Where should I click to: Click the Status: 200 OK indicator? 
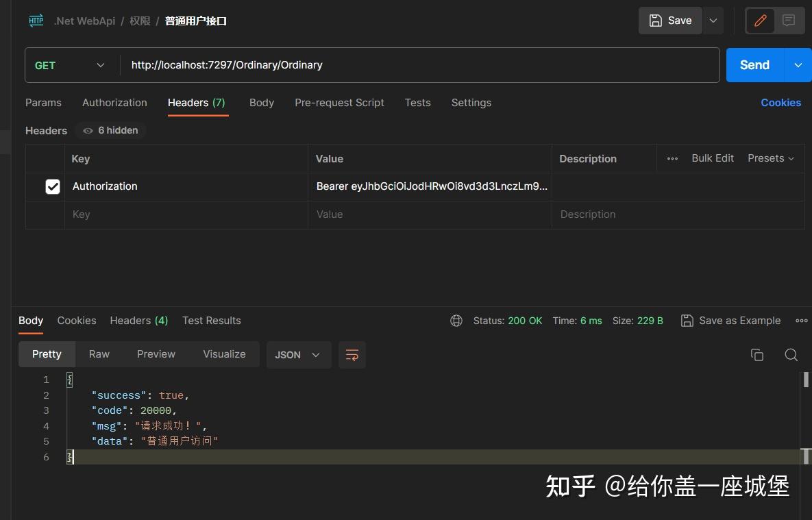pyautogui.click(x=508, y=321)
